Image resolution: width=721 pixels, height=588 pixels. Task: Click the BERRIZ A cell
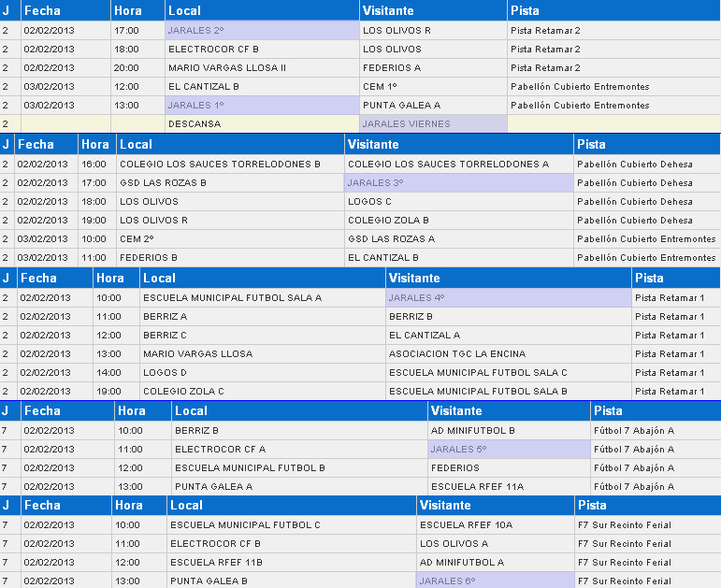(263, 317)
